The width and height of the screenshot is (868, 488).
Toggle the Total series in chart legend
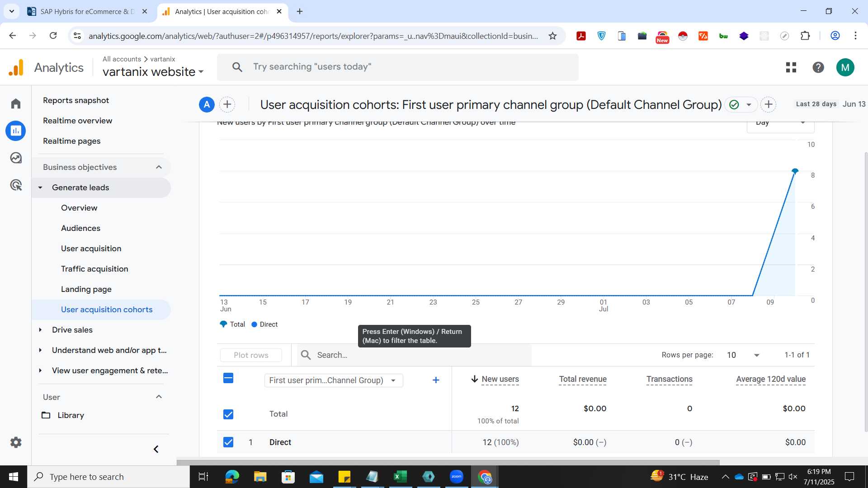coord(232,324)
